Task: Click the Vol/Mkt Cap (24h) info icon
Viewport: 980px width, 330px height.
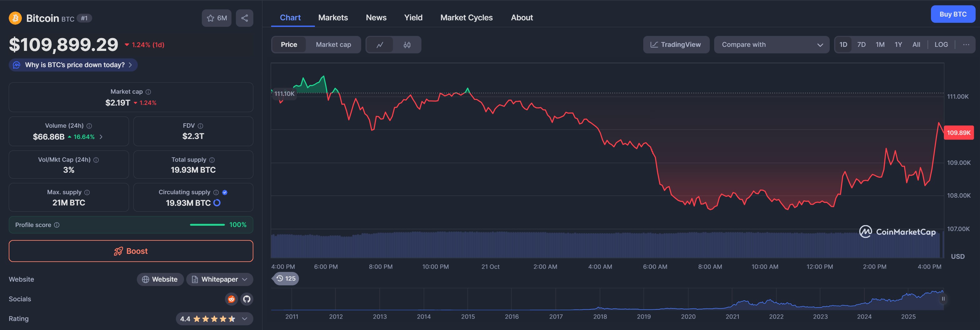Action: click(x=96, y=160)
